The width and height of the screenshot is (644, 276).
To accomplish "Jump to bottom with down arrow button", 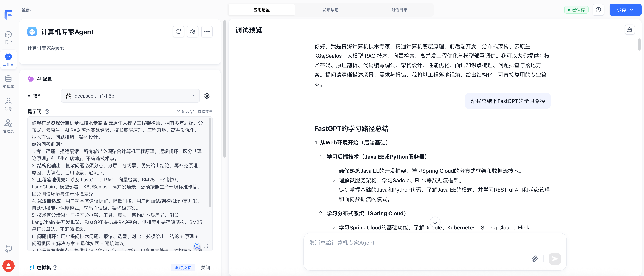I will [435, 222].
